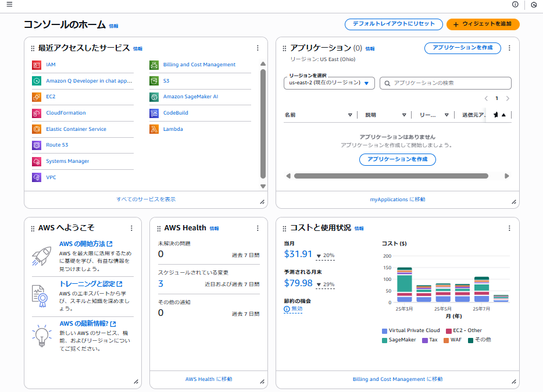Viewport: 543px width, 392px height.
Task: Click the hexagon settings icon at top right
Action: point(534,5)
